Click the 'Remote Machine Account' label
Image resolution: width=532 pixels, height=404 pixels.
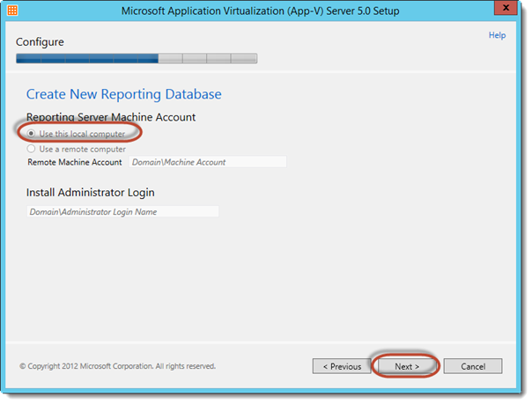[75, 162]
